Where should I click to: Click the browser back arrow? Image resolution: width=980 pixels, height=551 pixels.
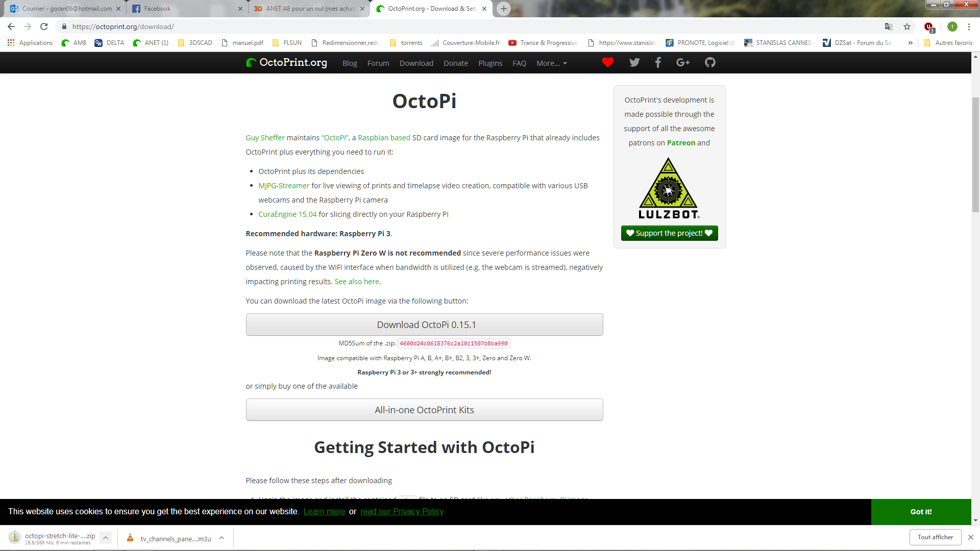click(11, 27)
